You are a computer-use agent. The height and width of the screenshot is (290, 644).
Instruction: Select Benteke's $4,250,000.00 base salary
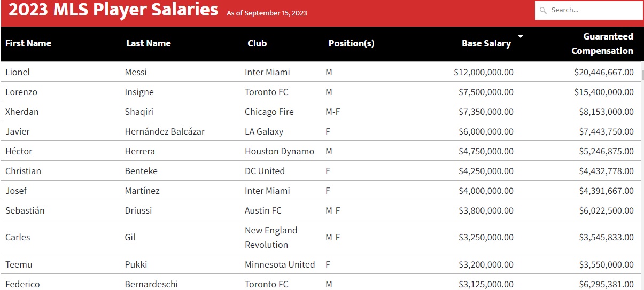click(486, 171)
